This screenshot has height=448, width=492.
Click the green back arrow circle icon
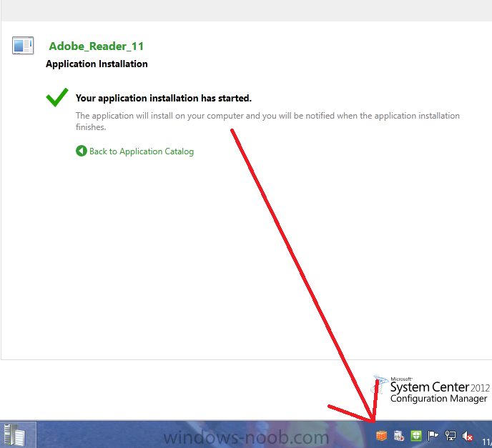[x=82, y=151]
